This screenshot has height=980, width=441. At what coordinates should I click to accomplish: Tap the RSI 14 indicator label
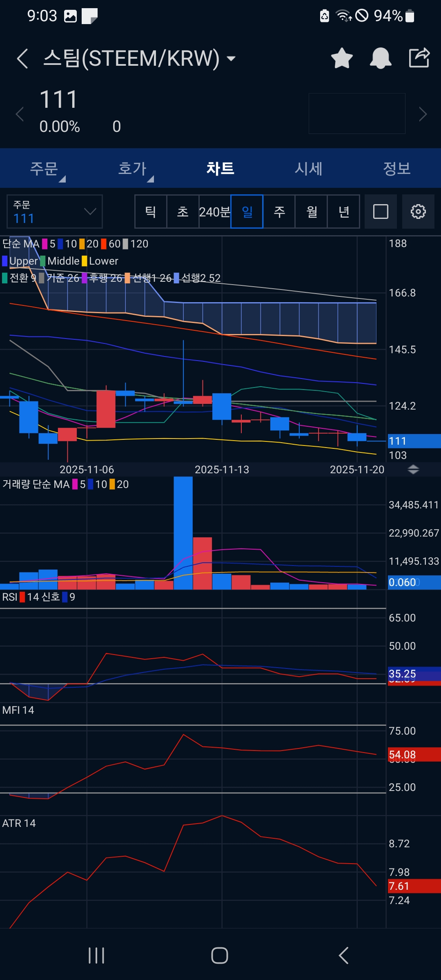click(39, 597)
